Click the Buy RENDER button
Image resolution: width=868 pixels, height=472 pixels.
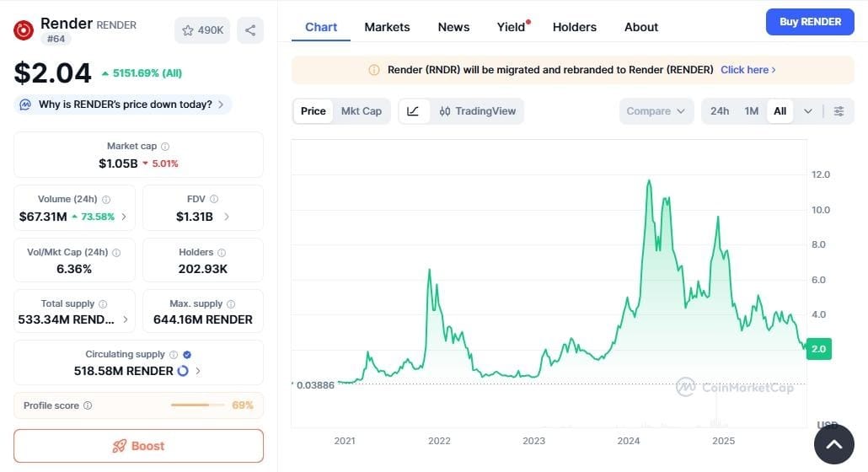tap(810, 22)
